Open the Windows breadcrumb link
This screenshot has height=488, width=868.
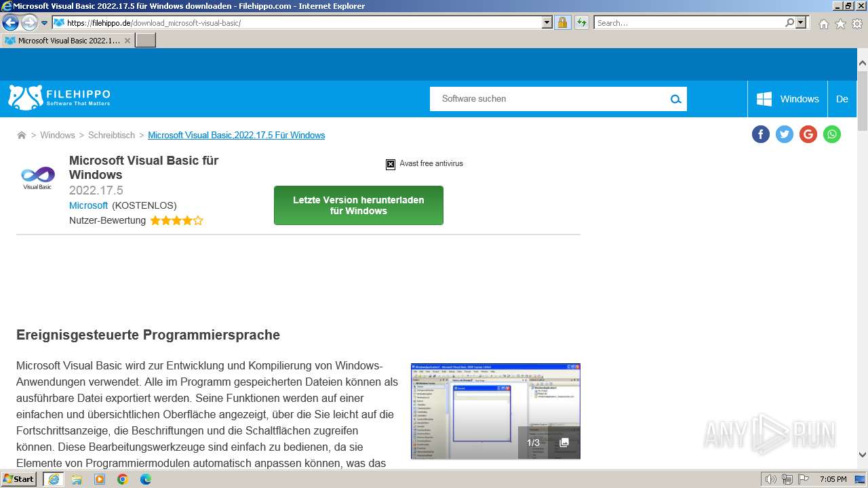pos(58,135)
